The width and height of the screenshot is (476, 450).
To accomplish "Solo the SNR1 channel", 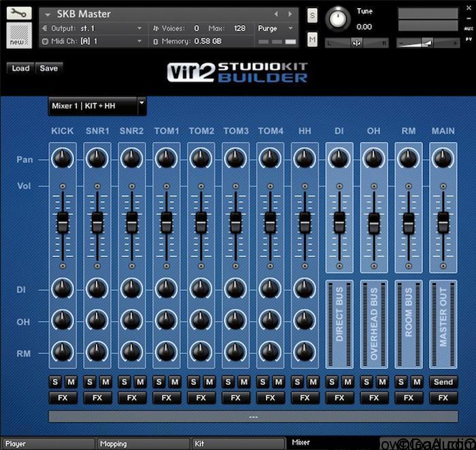I will point(90,382).
